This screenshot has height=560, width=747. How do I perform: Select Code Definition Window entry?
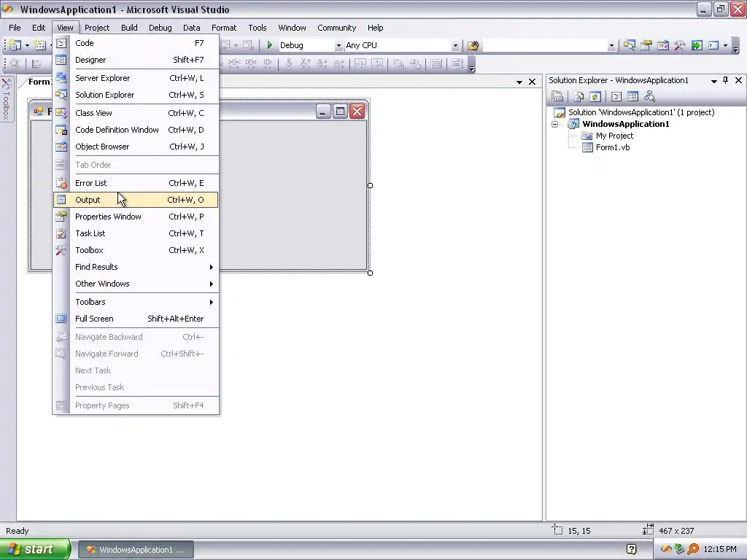coord(136,130)
